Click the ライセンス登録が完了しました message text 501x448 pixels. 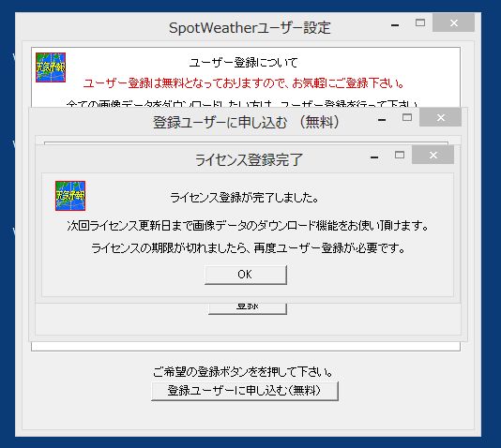point(245,198)
